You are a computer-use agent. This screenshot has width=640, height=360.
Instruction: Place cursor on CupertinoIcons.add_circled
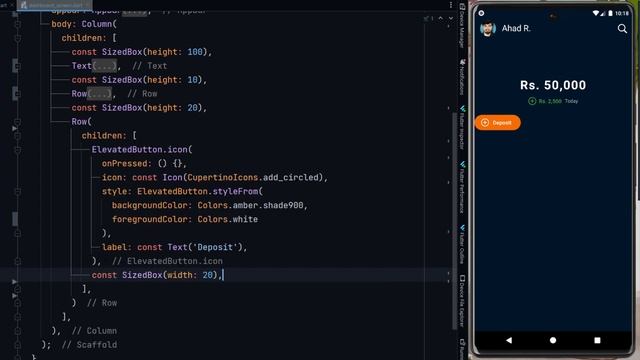tap(253, 178)
